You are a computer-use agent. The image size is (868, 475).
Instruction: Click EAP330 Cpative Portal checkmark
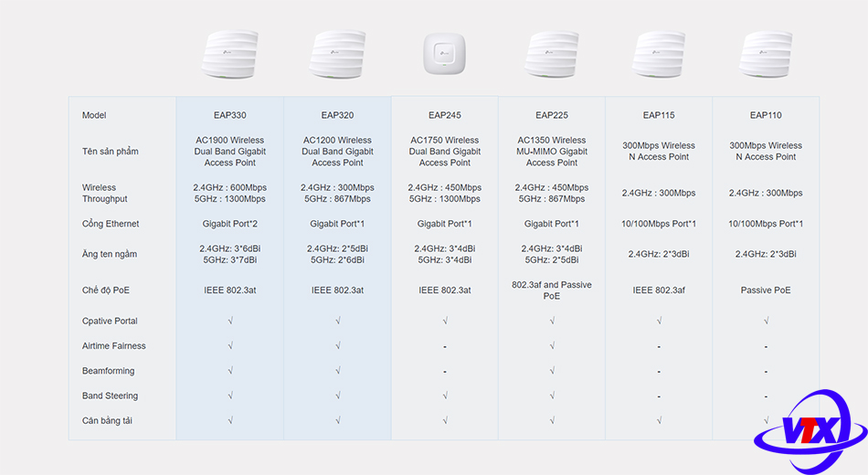click(x=230, y=321)
